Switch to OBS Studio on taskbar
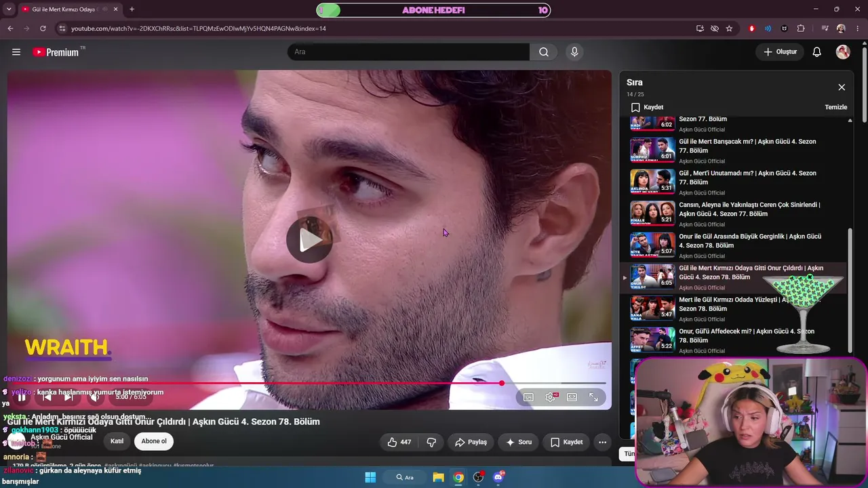This screenshot has width=868, height=488. pos(479,477)
